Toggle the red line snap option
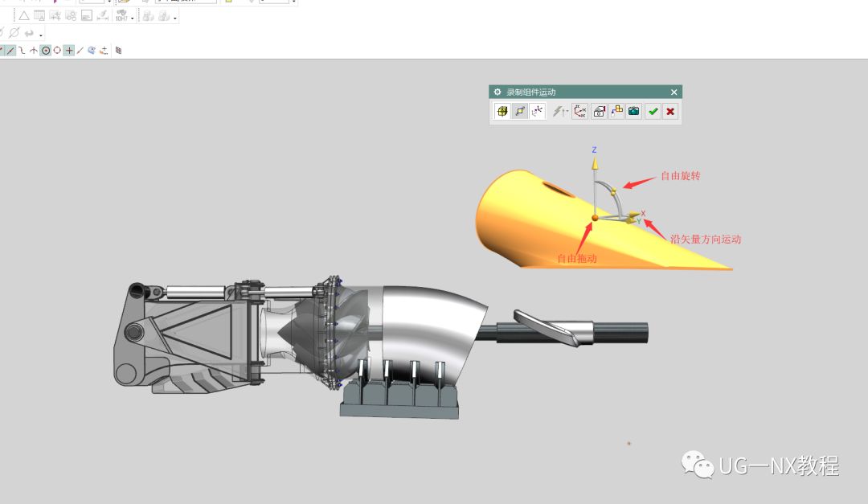 10,51
